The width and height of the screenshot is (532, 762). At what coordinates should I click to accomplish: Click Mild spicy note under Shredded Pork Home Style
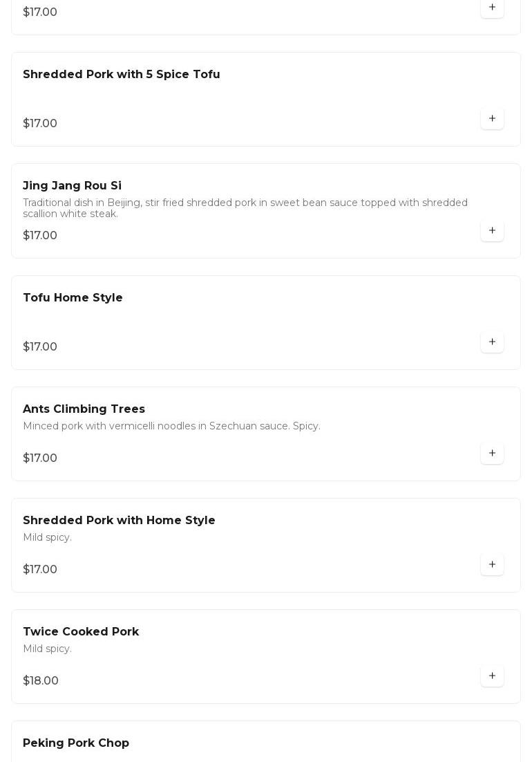pos(47,538)
